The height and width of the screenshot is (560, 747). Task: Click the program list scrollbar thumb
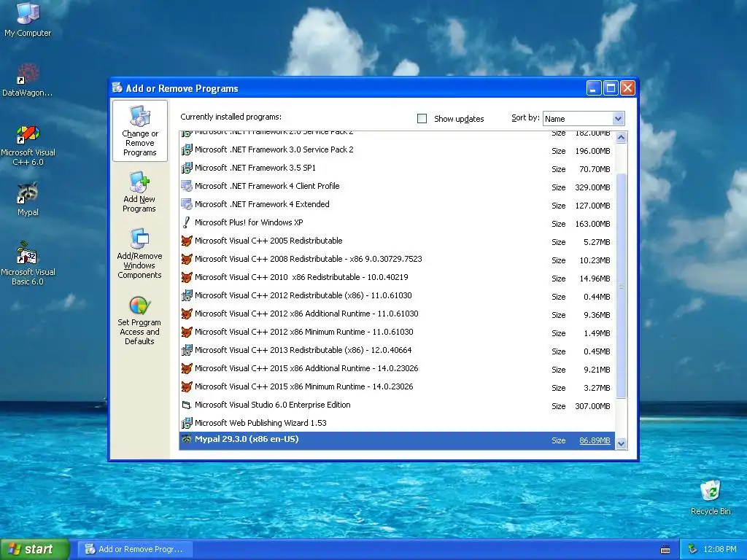pos(621,286)
